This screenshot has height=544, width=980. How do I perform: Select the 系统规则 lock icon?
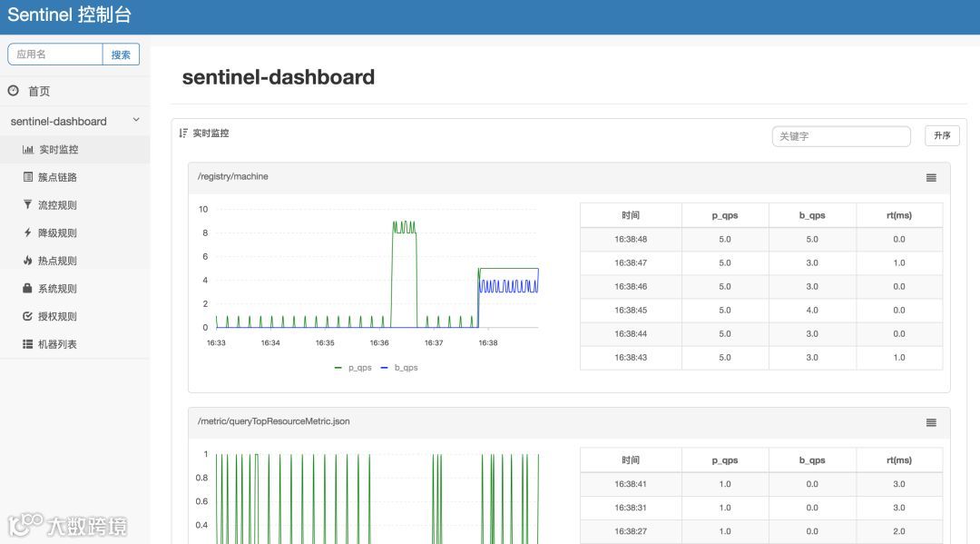pos(27,288)
